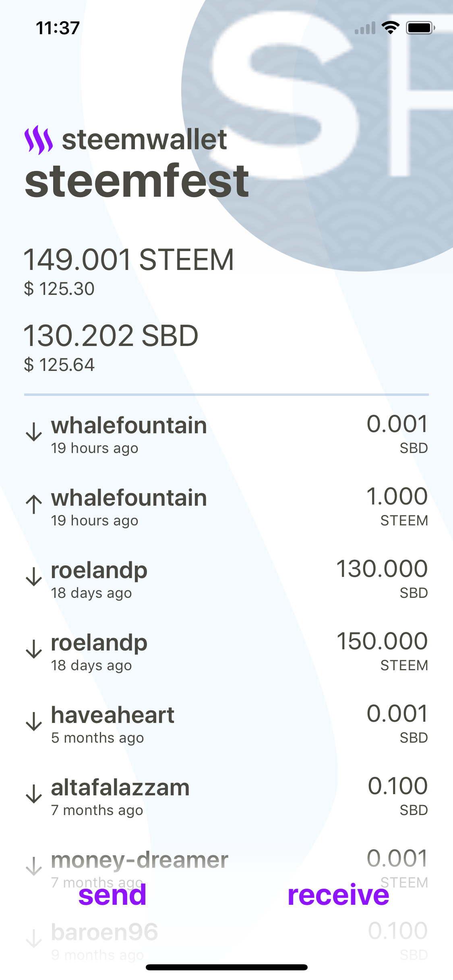Tap the received arrow beside haveaheart

click(x=34, y=721)
